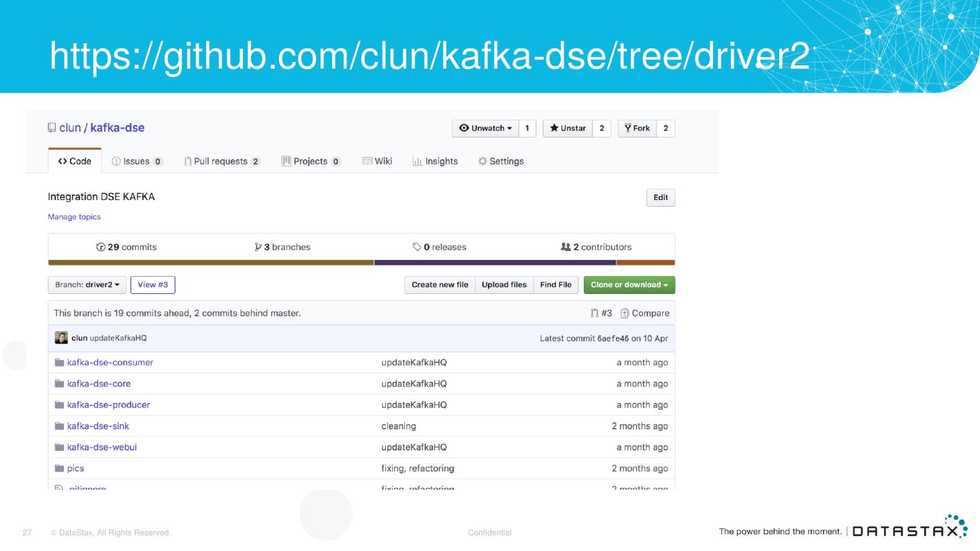Click the folder icon for kafka-dse-core
The image size is (980, 551).
[x=59, y=384]
